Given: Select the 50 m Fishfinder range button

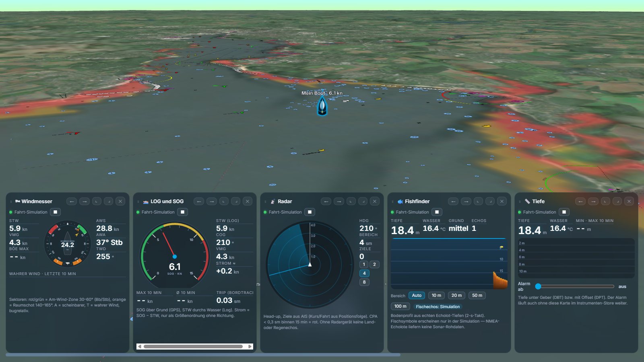Looking at the screenshot, I should 477,295.
